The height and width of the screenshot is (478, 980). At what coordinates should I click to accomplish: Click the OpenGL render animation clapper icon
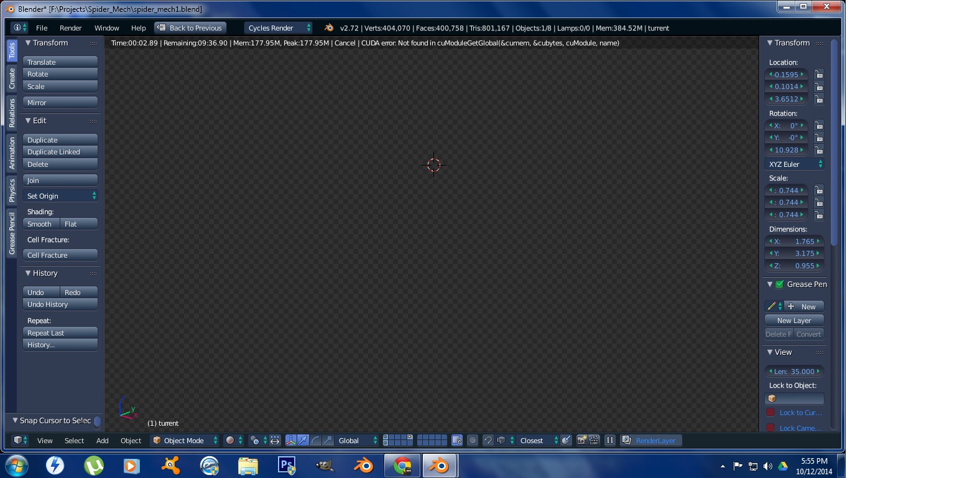[594, 441]
